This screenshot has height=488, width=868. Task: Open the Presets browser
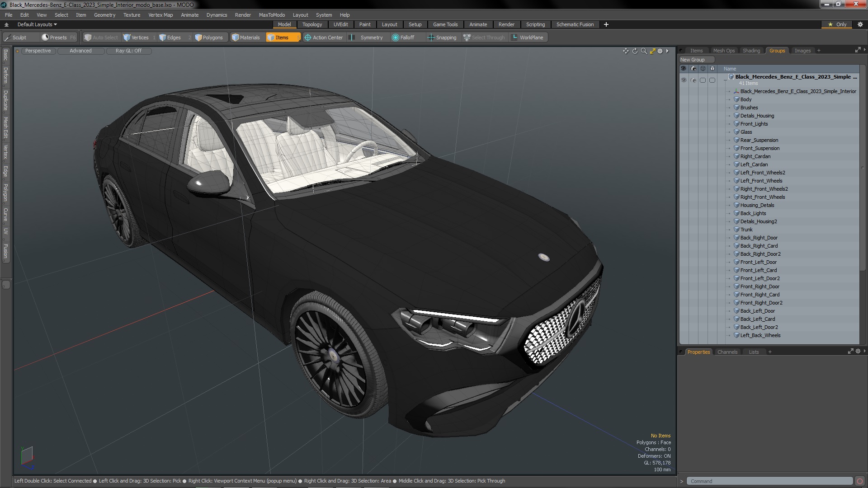tap(58, 38)
